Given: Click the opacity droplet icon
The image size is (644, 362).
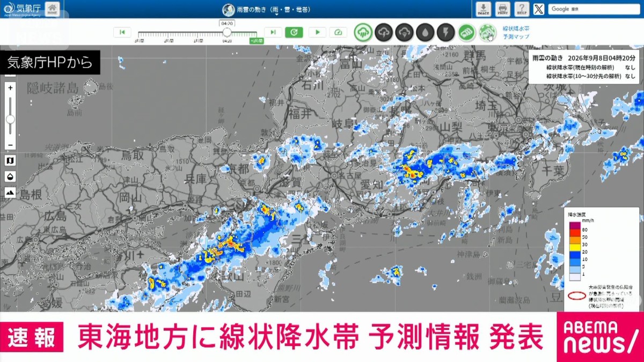Looking at the screenshot, I should [x=10, y=176].
